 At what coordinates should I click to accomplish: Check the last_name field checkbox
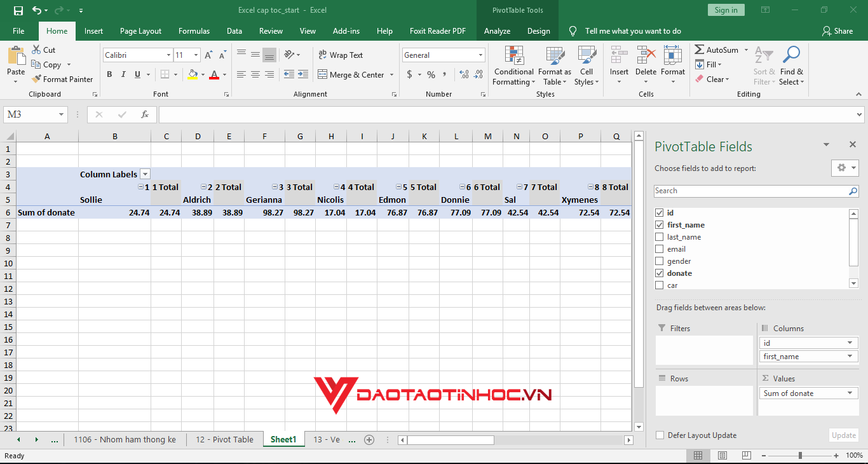[x=660, y=236]
